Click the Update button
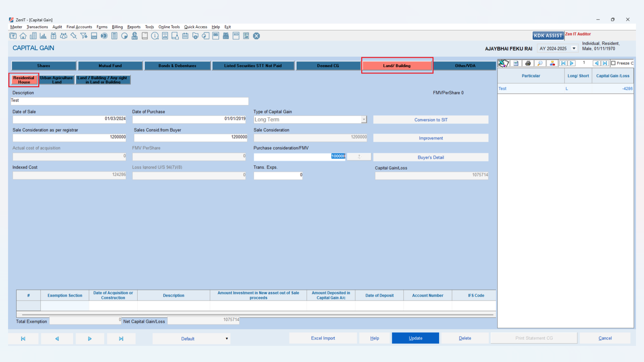 415,338
